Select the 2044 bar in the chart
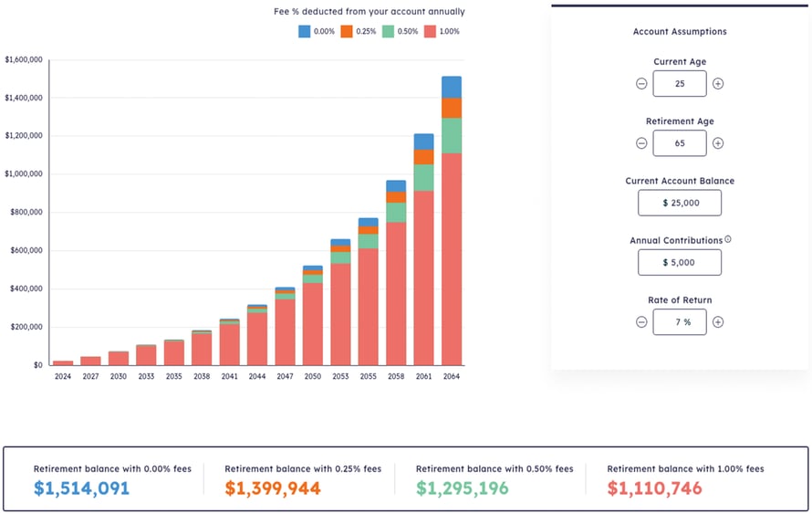Viewport: 812px width, 514px height. [257, 335]
